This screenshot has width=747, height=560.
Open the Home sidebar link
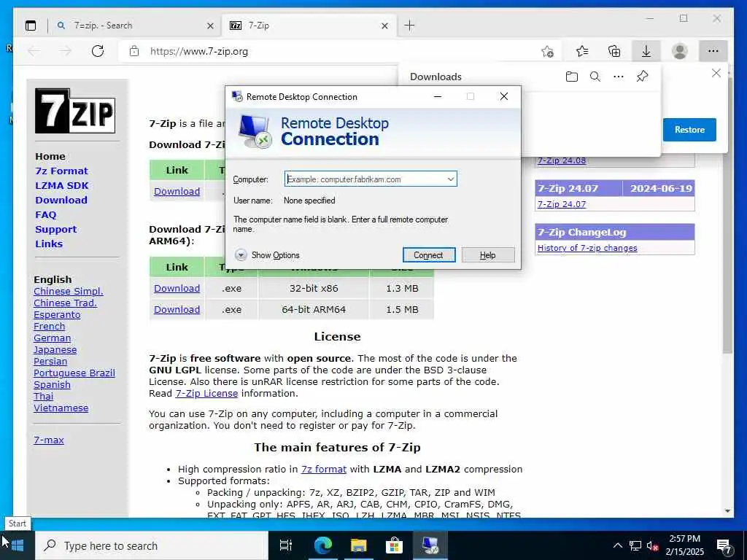coord(50,156)
